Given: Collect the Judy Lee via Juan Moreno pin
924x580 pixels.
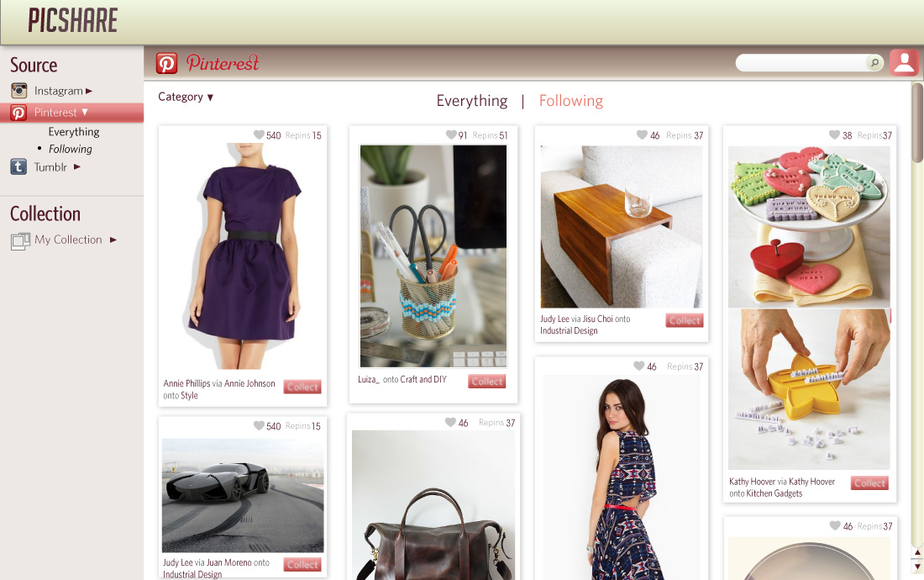Looking at the screenshot, I should tap(302, 564).
